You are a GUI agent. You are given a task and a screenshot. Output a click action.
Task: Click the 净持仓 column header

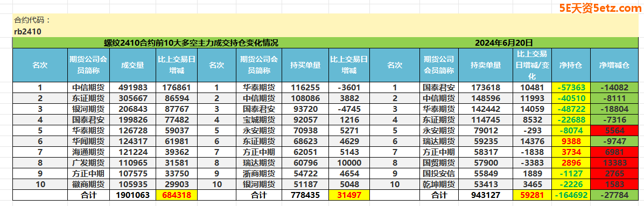571,65
